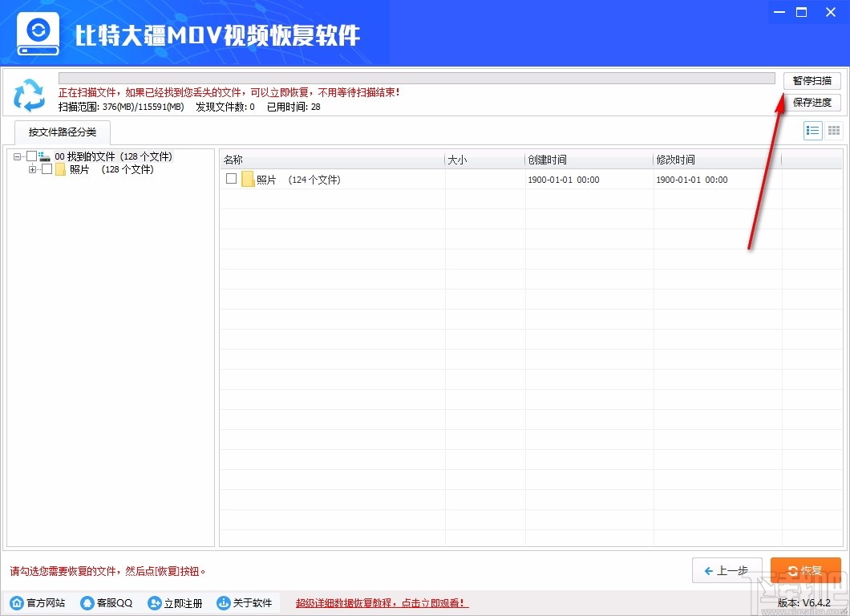Check the 照片 folder in the file list

(231, 180)
